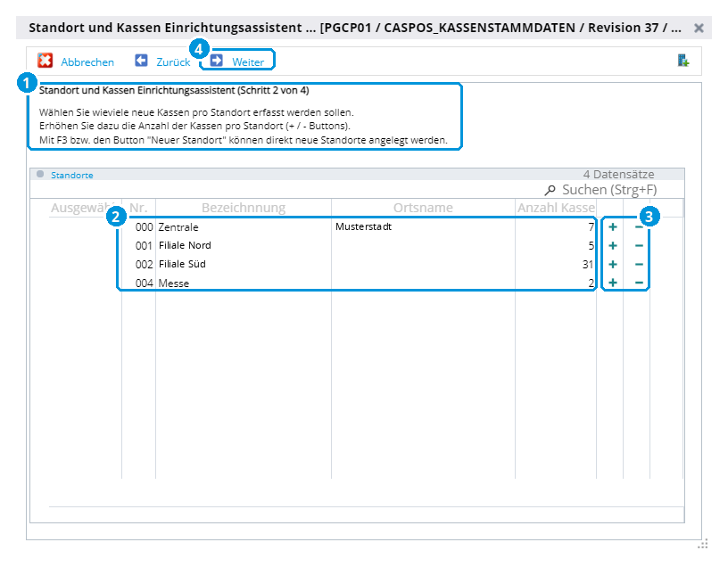Sort by Ortsname column header
728x567 pixels.
click(423, 208)
